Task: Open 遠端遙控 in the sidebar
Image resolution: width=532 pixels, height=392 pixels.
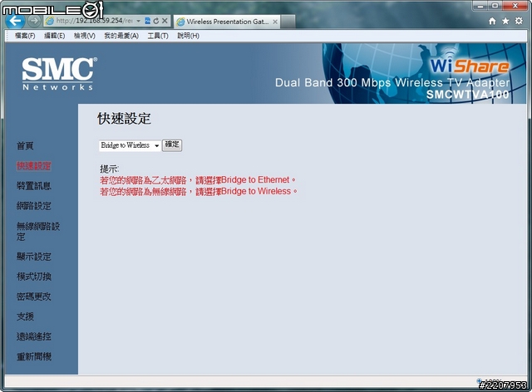Action: click(x=33, y=336)
